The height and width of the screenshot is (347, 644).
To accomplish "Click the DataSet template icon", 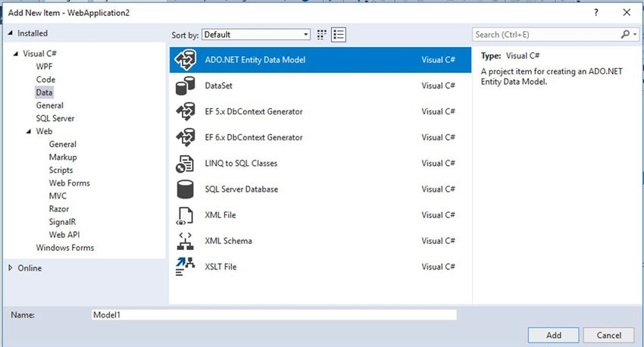I will pos(185,86).
